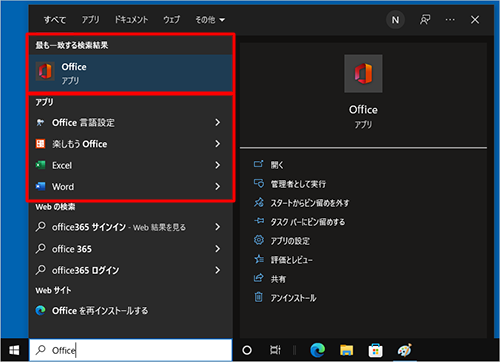Click the search box containing Office

click(131, 350)
